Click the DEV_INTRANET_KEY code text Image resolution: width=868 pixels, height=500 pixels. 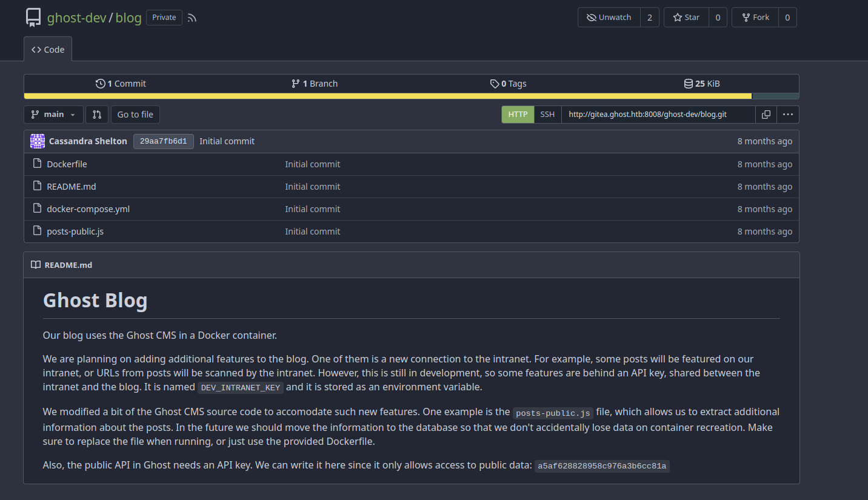click(241, 387)
